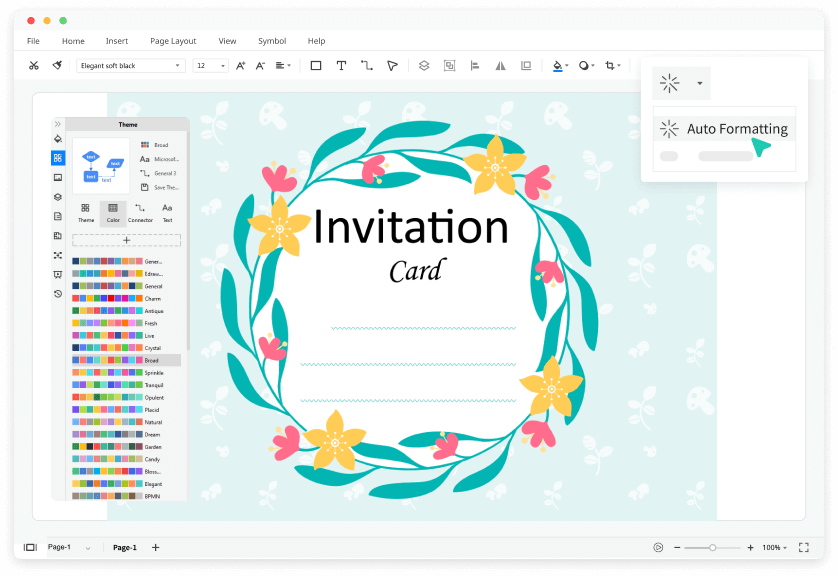Click the Size frame icon in toolbar
This screenshot has height=576, width=838.
[526, 65]
